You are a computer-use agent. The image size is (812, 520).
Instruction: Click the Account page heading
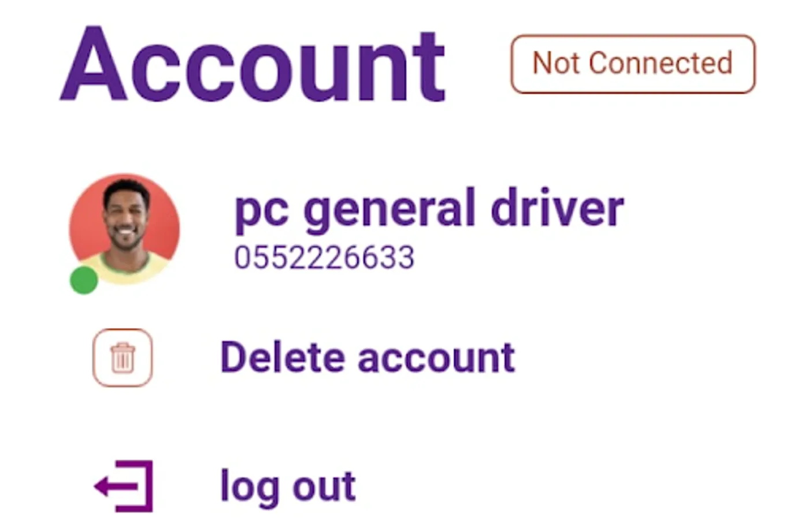click(x=253, y=64)
